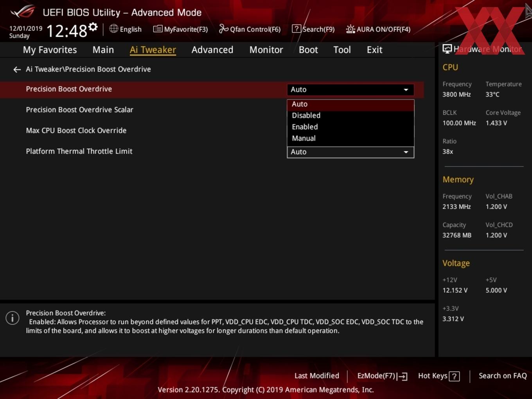Image resolution: width=532 pixels, height=399 pixels.
Task: Click the Memory section heading
Action: 458,180
